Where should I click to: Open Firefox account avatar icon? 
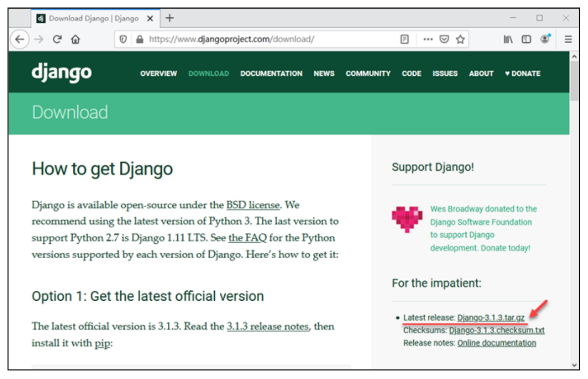point(545,39)
